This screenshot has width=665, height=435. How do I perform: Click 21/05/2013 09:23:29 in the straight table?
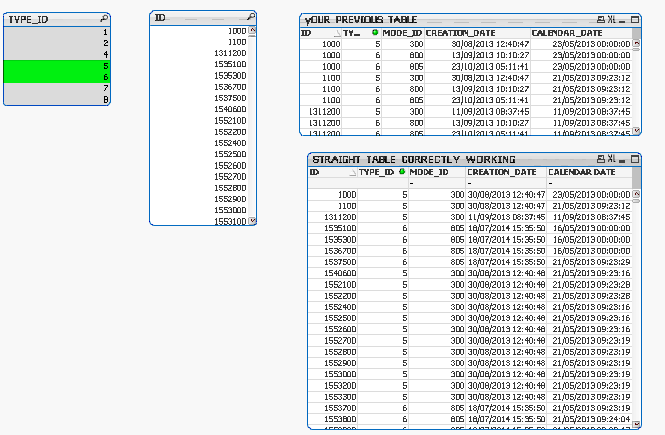tap(591, 262)
